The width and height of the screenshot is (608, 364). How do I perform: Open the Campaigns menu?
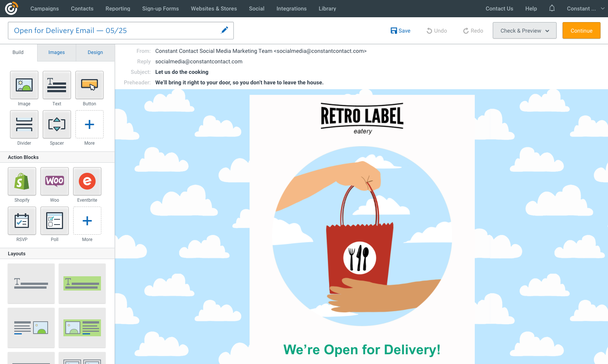point(45,9)
